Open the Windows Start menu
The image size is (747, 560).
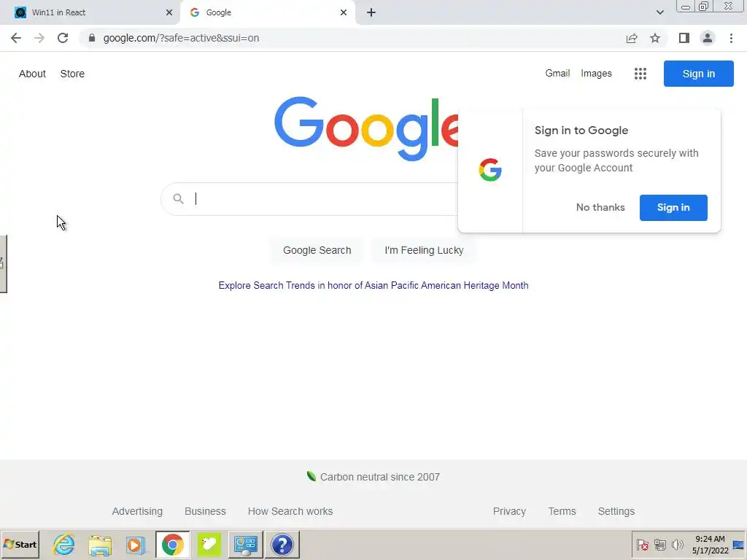20,544
